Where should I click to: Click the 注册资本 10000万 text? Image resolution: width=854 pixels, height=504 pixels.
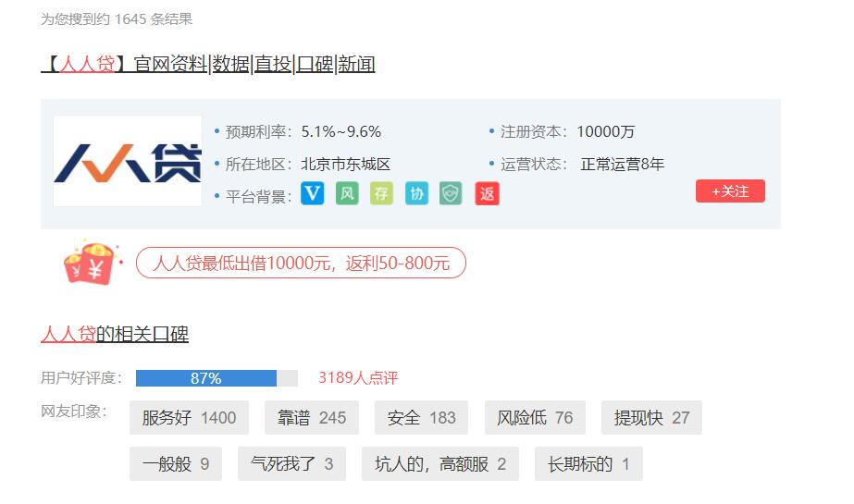pyautogui.click(x=567, y=131)
